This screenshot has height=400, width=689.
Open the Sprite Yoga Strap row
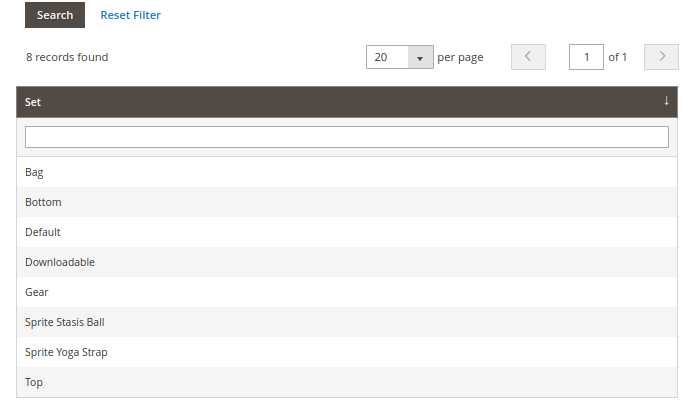click(66, 352)
